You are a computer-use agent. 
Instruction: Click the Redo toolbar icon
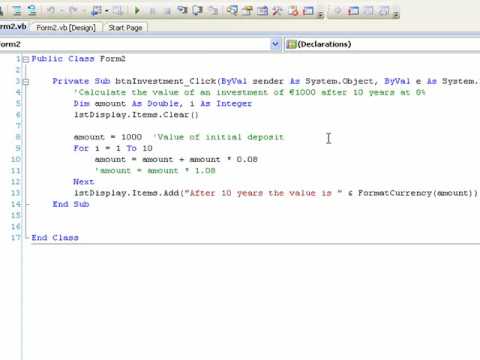[73, 11]
